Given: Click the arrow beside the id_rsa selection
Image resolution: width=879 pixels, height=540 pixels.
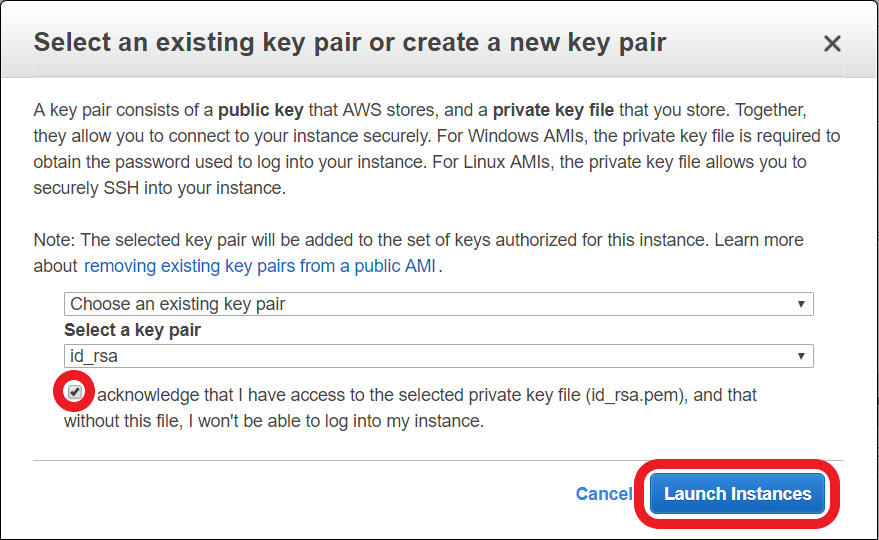Looking at the screenshot, I should click(x=801, y=356).
